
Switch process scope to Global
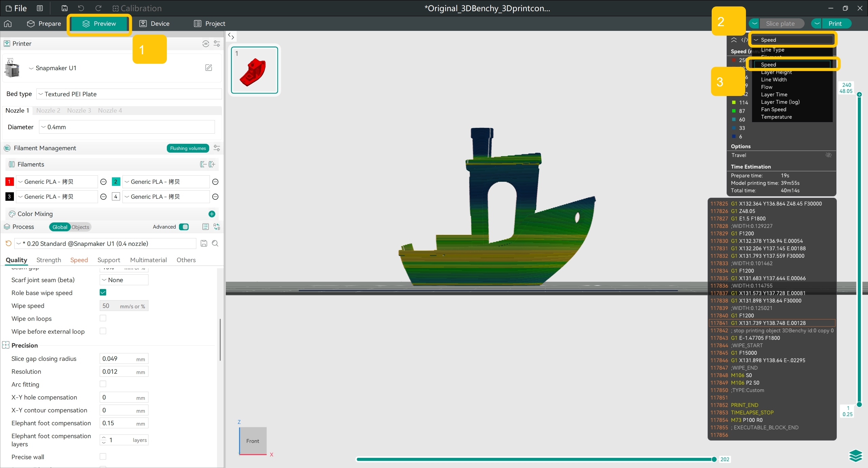coord(60,227)
